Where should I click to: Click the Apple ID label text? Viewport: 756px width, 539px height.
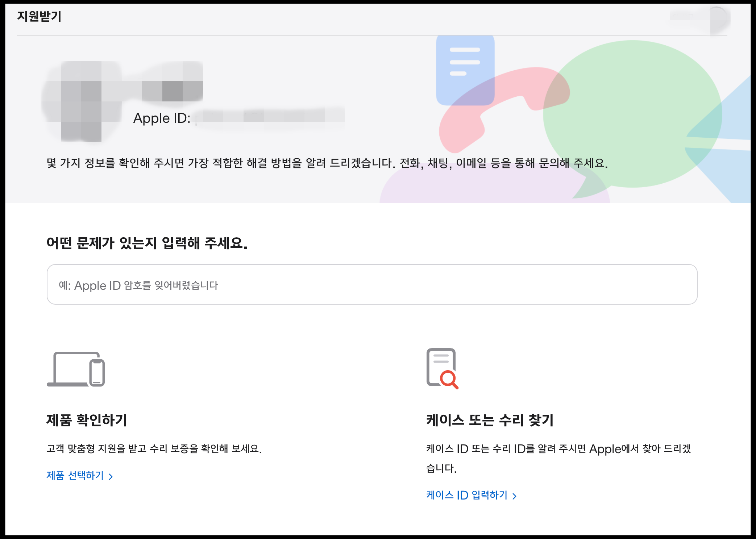(x=162, y=118)
